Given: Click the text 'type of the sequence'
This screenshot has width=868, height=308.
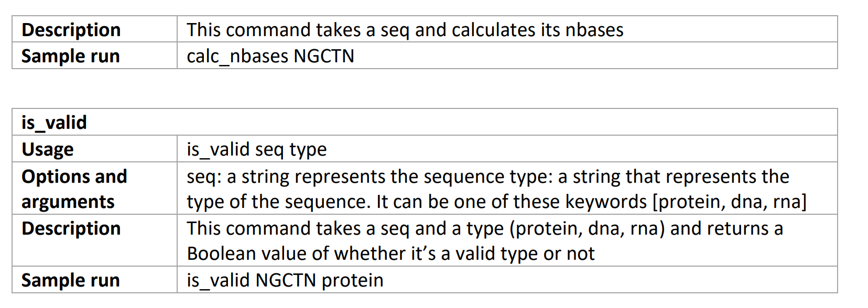Looking at the screenshot, I should [x=278, y=202].
